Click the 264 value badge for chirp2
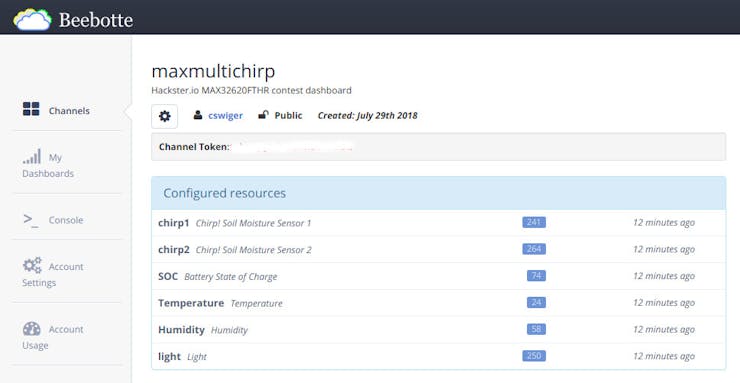 pyautogui.click(x=534, y=249)
